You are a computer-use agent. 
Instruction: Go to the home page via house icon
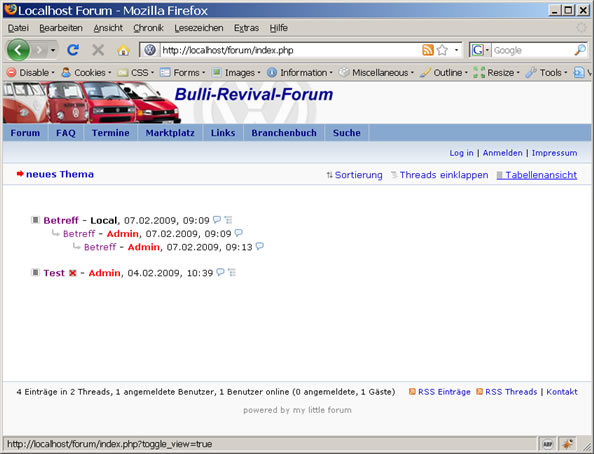pos(123,50)
